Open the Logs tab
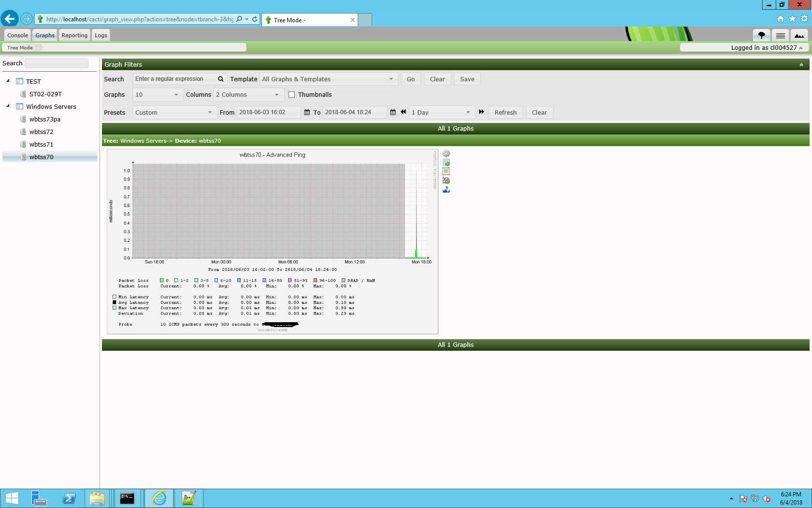Viewport: 812px width, 508px height. [101, 35]
